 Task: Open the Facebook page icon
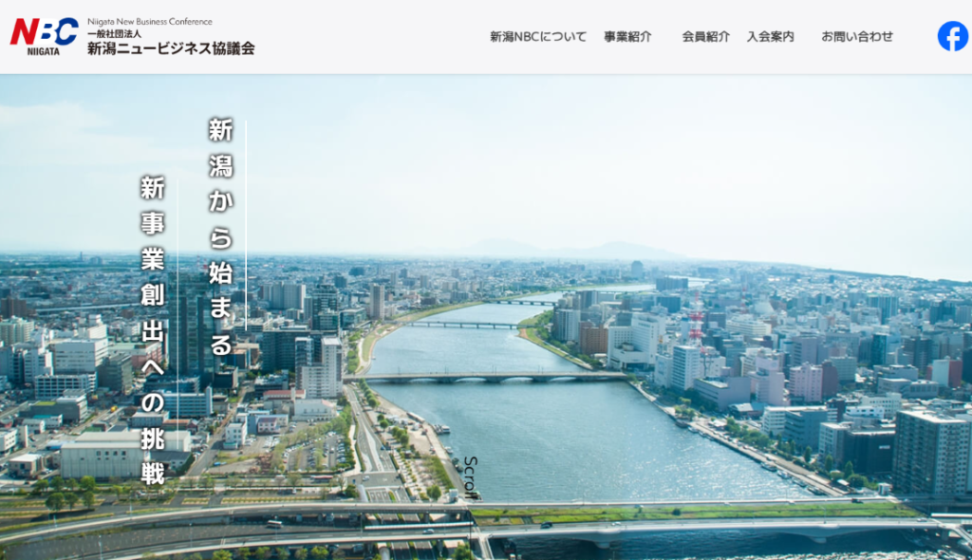(952, 36)
